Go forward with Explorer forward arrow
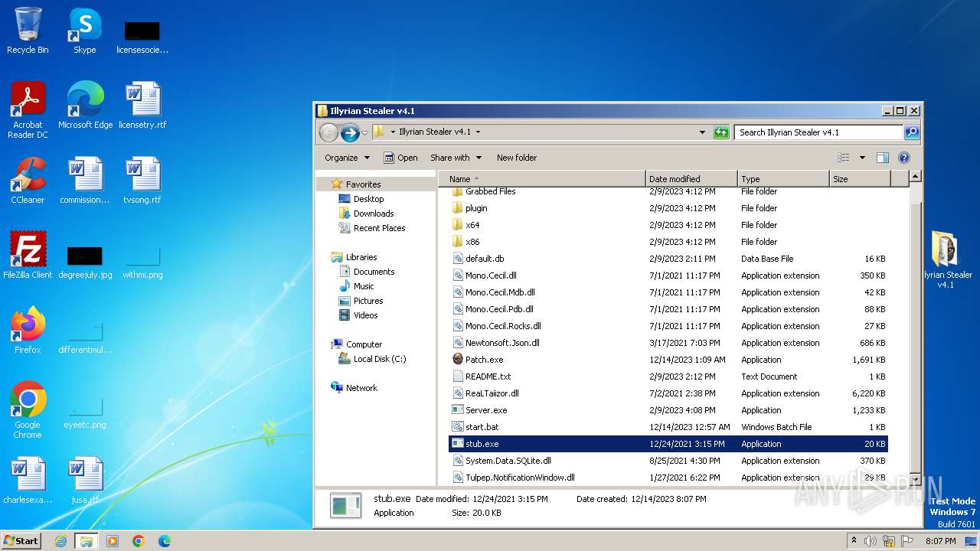The height and width of the screenshot is (551, 980). pos(350,132)
